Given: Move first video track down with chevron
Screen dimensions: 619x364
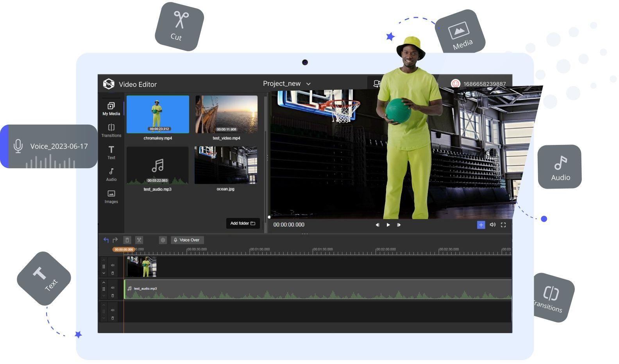Looking at the screenshot, I should pyautogui.click(x=104, y=273).
